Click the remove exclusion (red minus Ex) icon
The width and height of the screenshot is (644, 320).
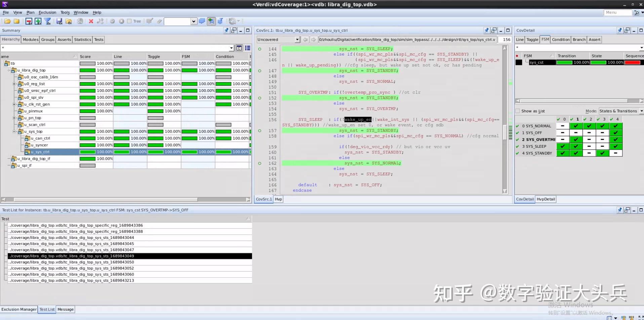pyautogui.click(x=29, y=21)
